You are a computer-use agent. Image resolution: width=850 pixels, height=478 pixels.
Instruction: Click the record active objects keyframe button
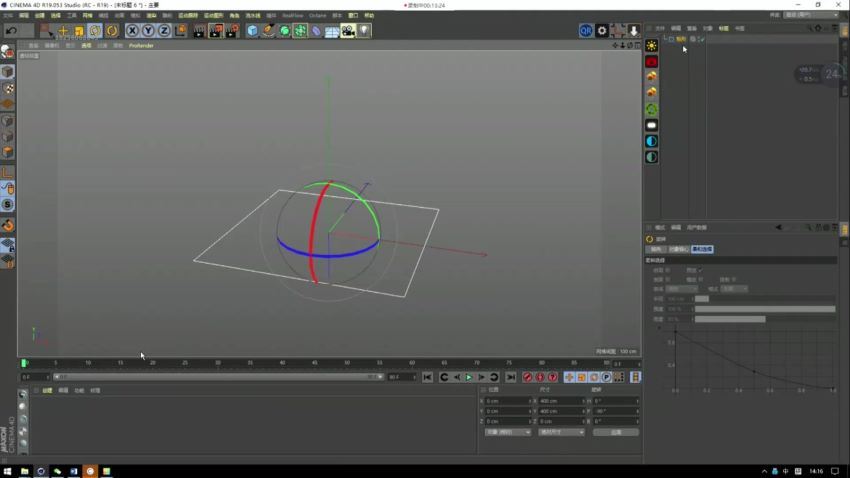pyautogui.click(x=527, y=377)
